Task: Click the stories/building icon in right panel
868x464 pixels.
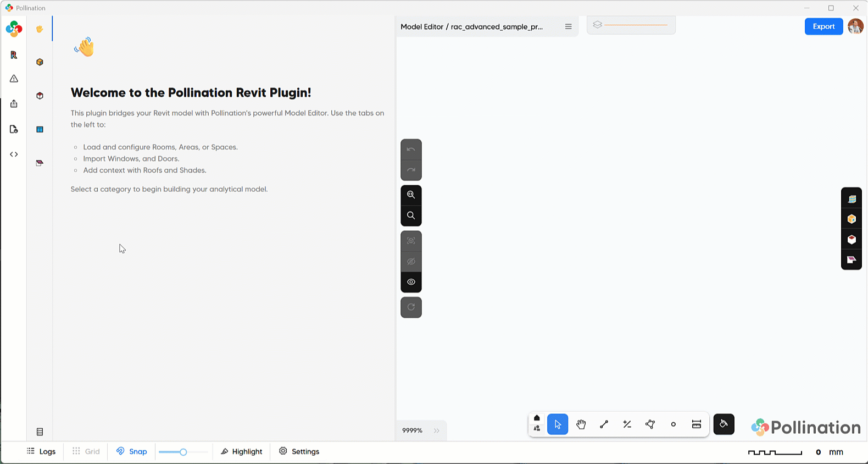Action: [852, 199]
